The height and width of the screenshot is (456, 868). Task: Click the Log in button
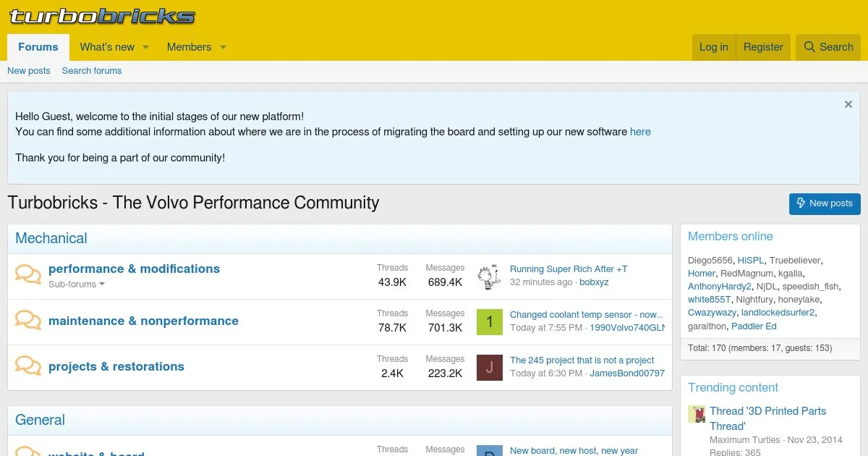tap(714, 47)
